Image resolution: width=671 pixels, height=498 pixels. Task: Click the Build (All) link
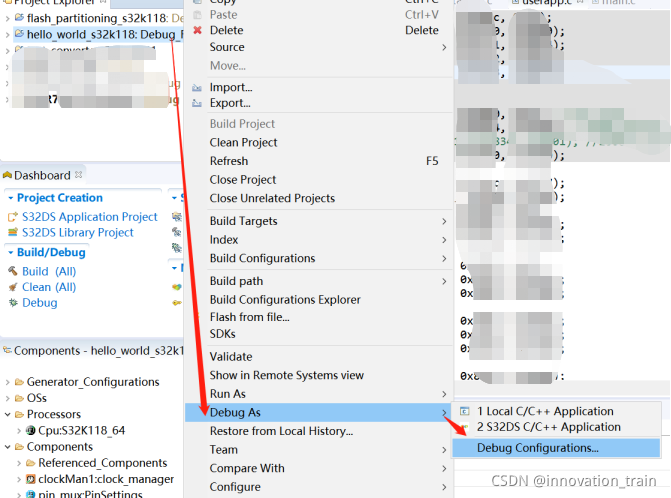coord(49,272)
